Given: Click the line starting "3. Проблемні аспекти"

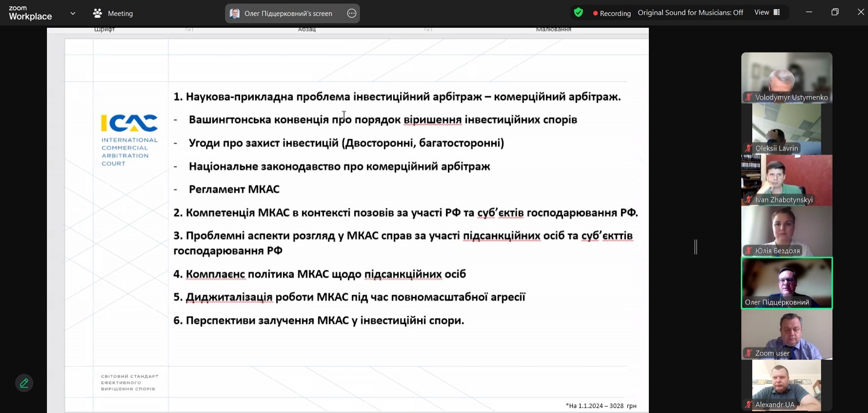Looking at the screenshot, I should click(x=403, y=243).
